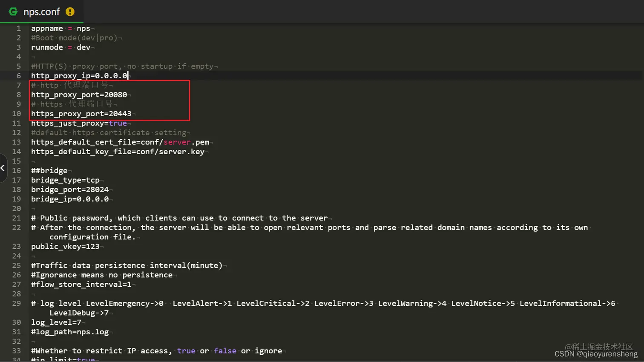Click the '##bridge' section header
644x362 pixels.
(49, 170)
